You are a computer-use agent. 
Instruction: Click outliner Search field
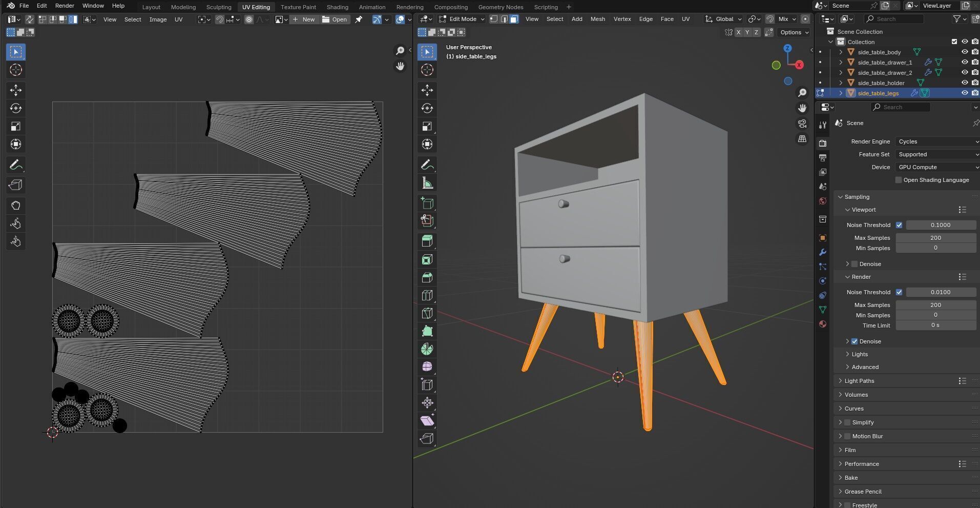pos(894,19)
